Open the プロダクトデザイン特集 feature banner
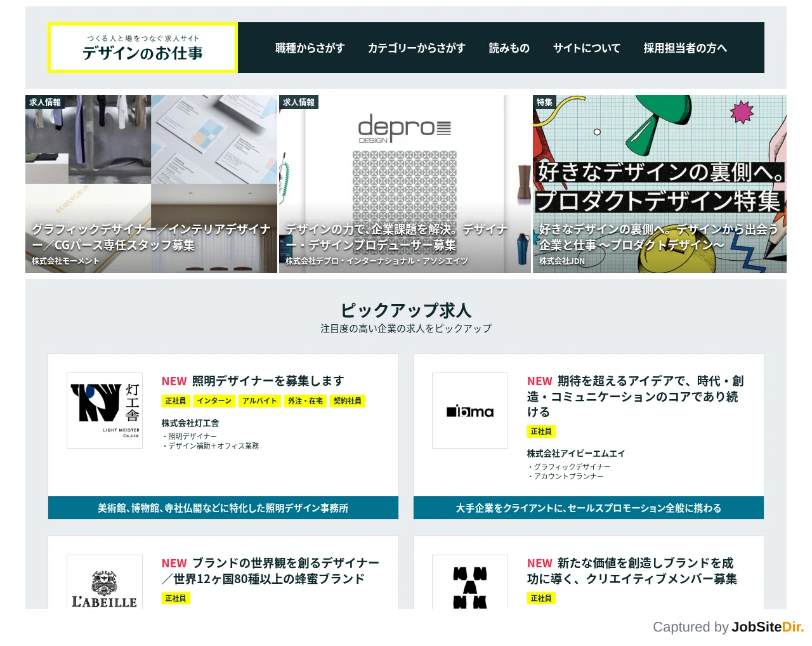The image size is (812, 646). (x=660, y=184)
